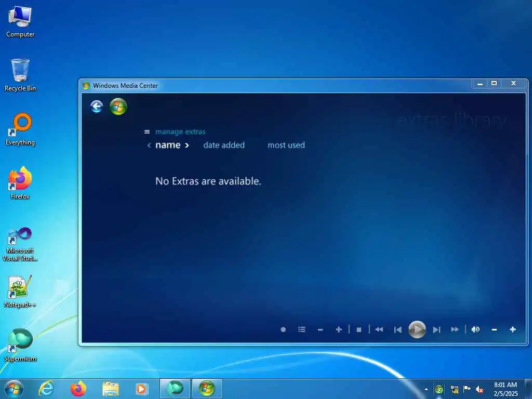Skip to next track
Image resolution: width=532 pixels, height=399 pixels.
tap(436, 329)
